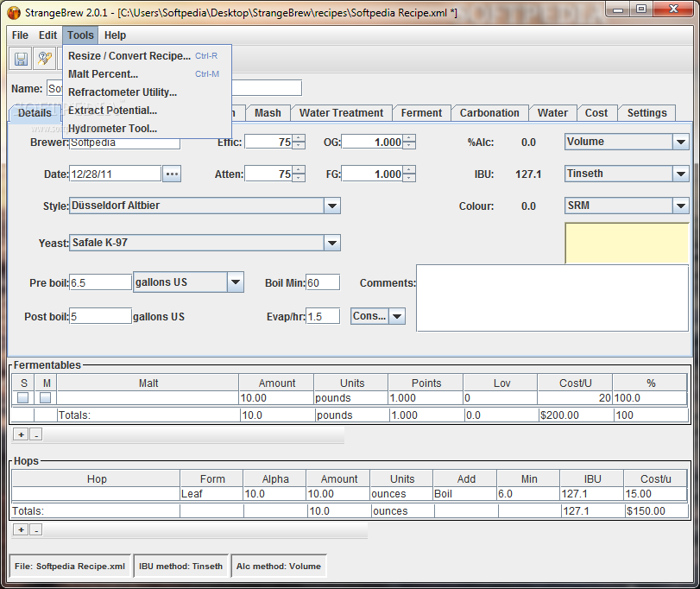Decrease FG value with down arrow

(x=409, y=178)
